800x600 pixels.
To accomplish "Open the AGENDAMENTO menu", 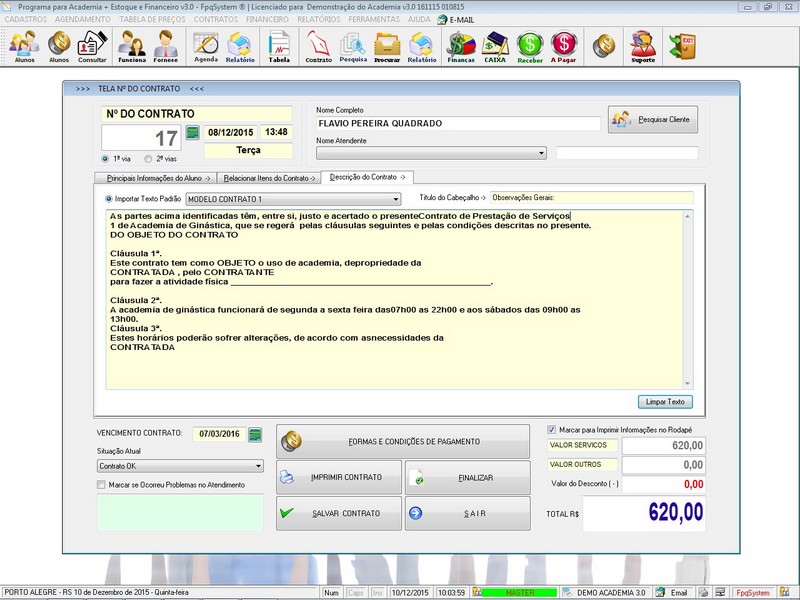I will coord(83,19).
